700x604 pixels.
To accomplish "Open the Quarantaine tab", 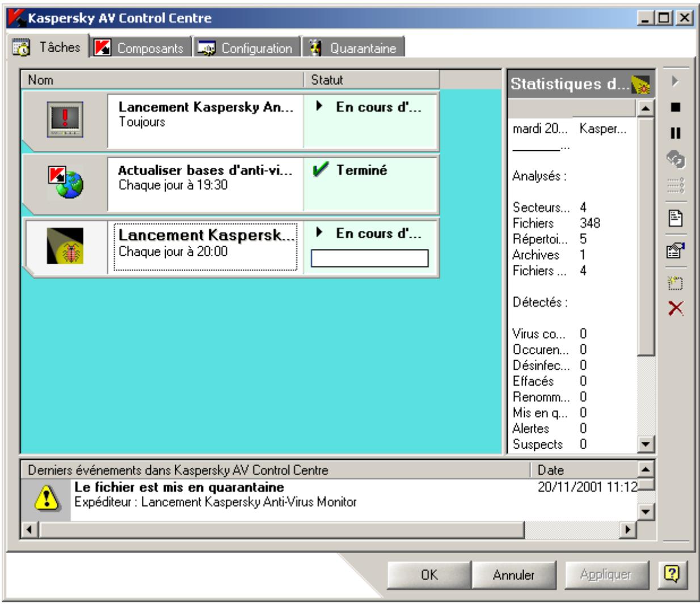I will pyautogui.click(x=353, y=48).
